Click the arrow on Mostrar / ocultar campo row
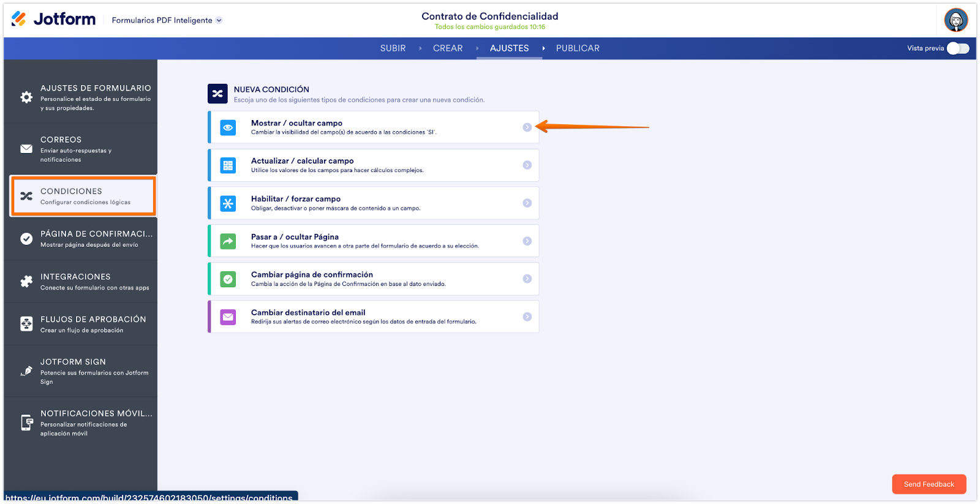 [x=527, y=127]
